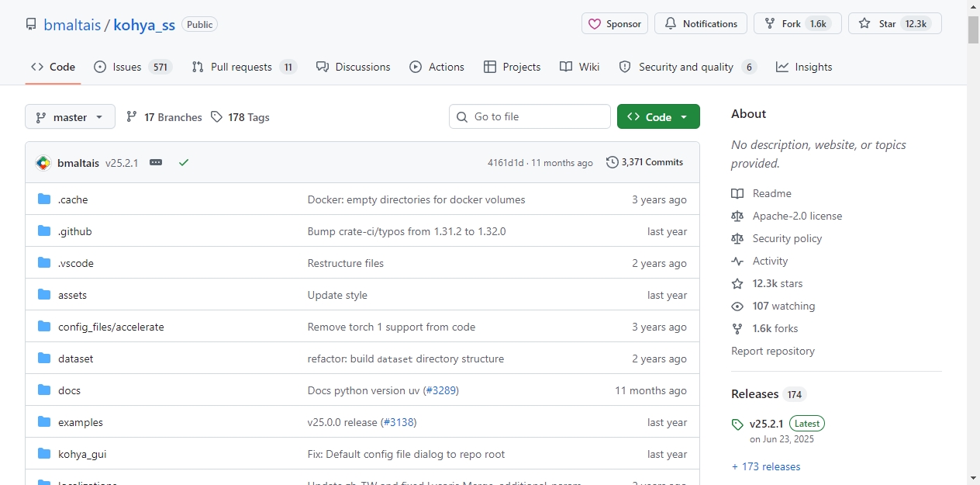Click the folder icon for dataset

click(x=44, y=359)
